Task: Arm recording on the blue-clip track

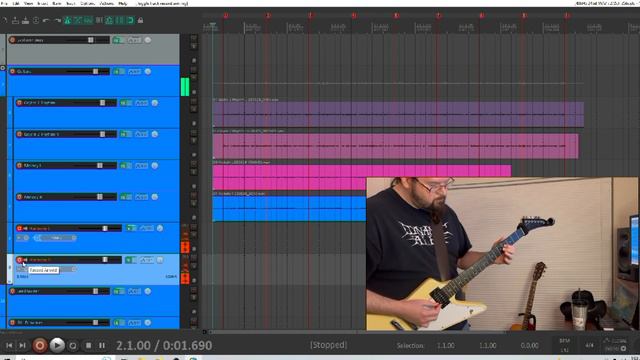Action: tap(19, 197)
